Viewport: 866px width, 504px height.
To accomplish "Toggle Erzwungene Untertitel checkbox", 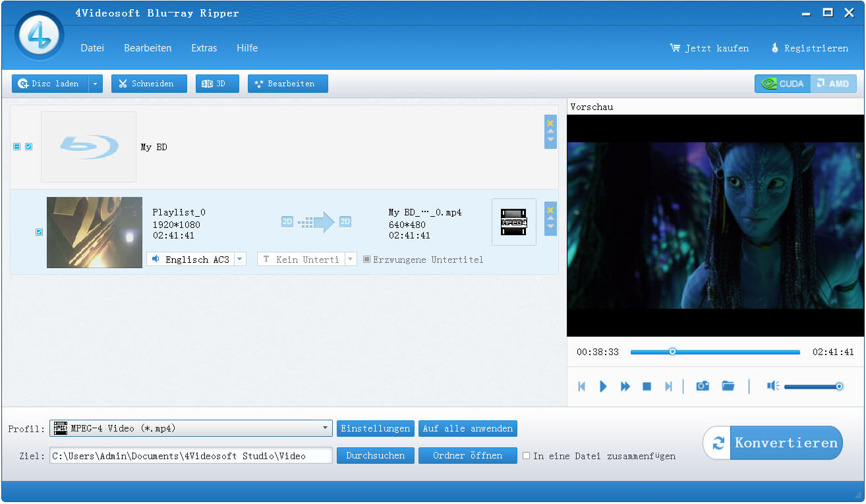I will (367, 260).
